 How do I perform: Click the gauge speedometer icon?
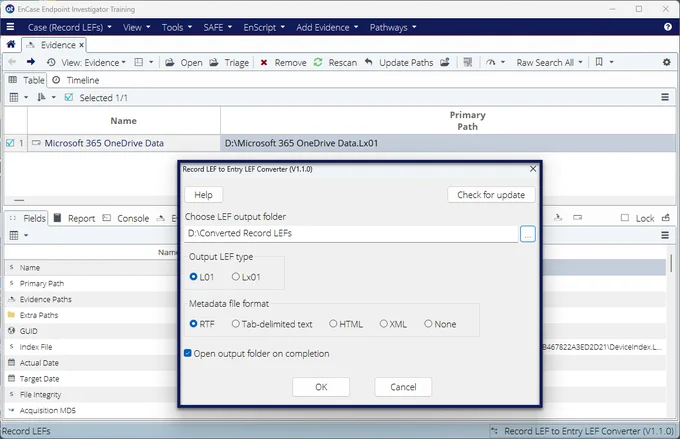pyautogui.click(x=490, y=62)
